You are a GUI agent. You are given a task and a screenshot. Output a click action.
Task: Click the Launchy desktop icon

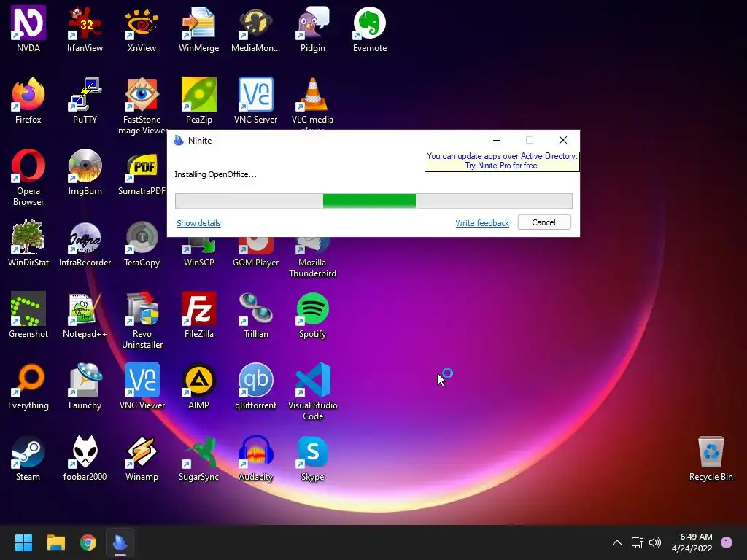coord(85,380)
